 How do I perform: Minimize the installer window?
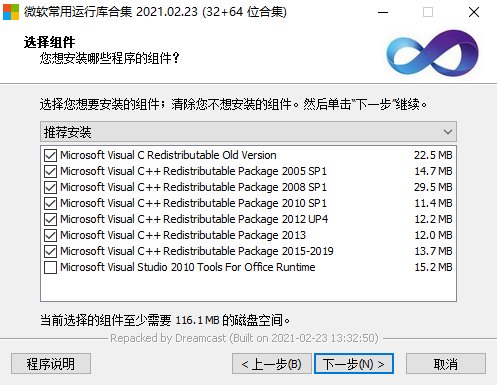(x=383, y=12)
